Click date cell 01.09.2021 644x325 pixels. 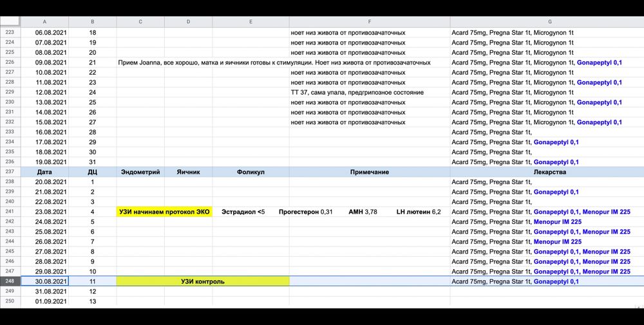[44, 301]
